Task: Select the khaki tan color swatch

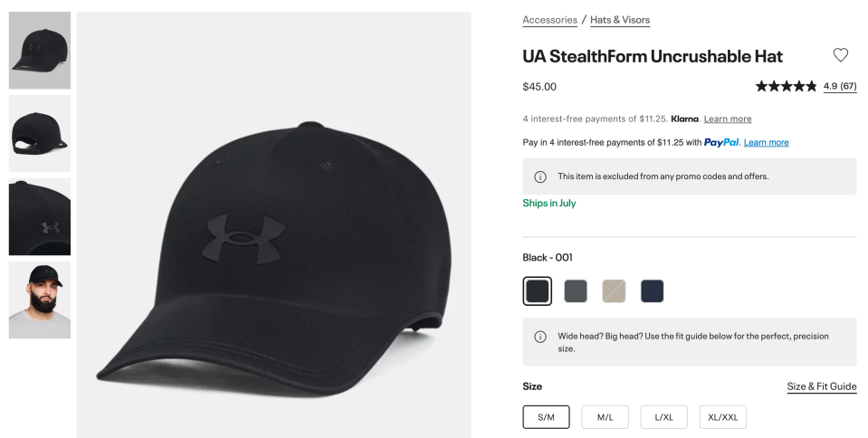Action: tap(614, 290)
